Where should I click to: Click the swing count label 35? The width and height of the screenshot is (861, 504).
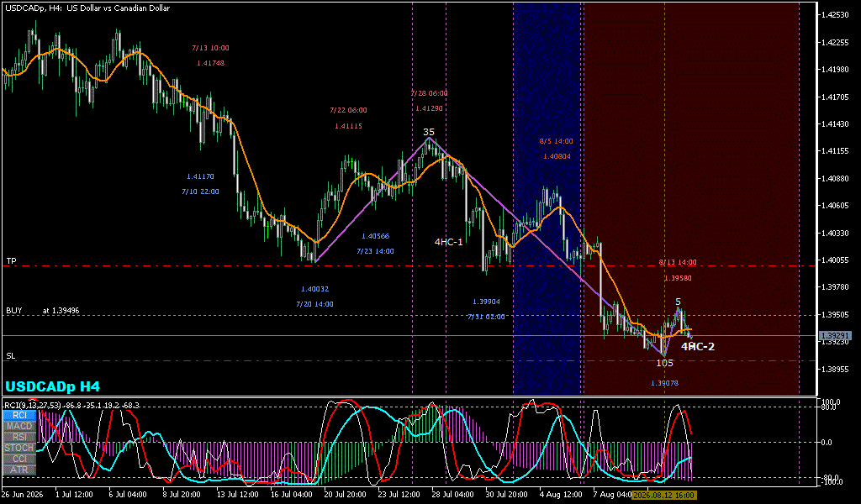(428, 132)
